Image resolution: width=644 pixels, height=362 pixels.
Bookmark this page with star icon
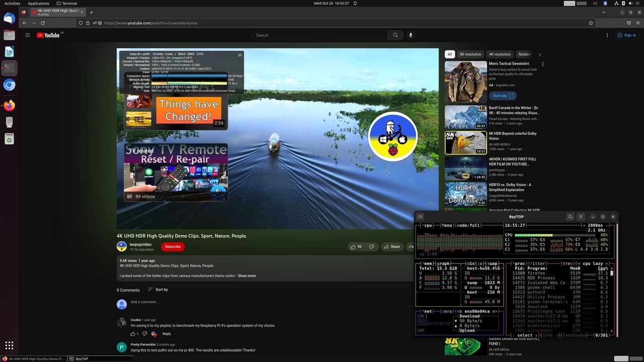tap(591, 23)
